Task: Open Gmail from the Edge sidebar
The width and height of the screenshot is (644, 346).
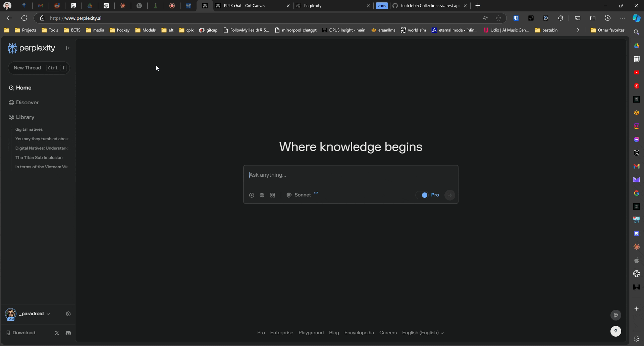Action: tap(637, 166)
